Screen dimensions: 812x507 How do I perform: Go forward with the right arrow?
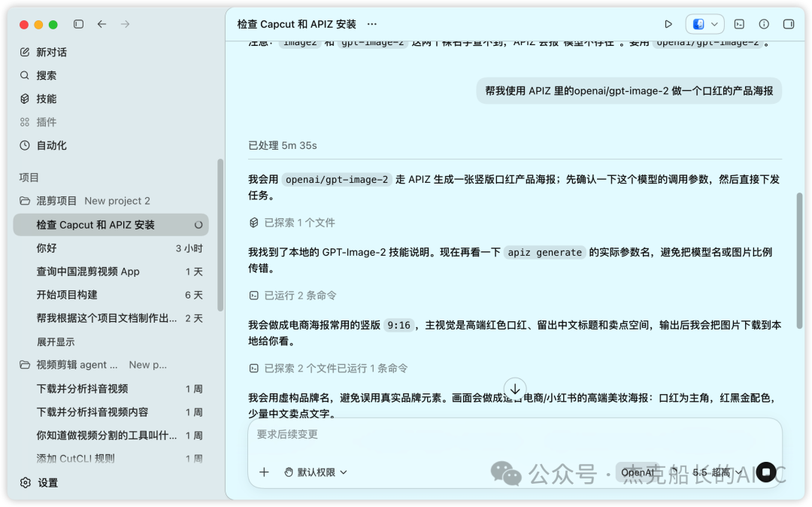[x=126, y=24]
